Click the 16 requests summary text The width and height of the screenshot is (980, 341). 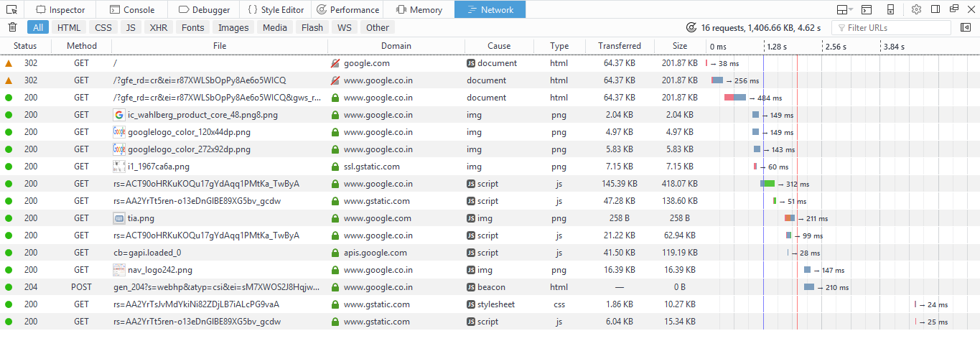point(760,27)
